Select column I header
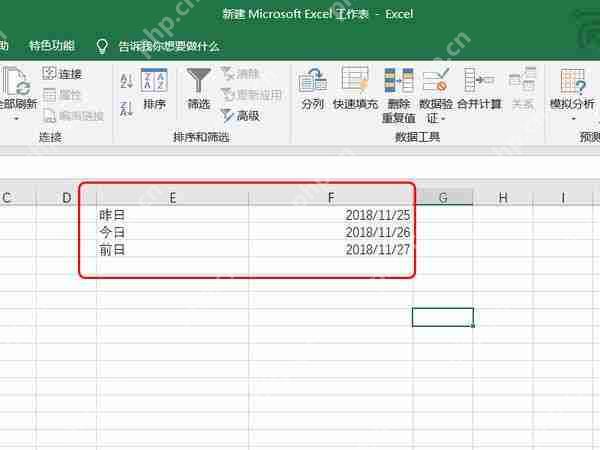 [563, 197]
